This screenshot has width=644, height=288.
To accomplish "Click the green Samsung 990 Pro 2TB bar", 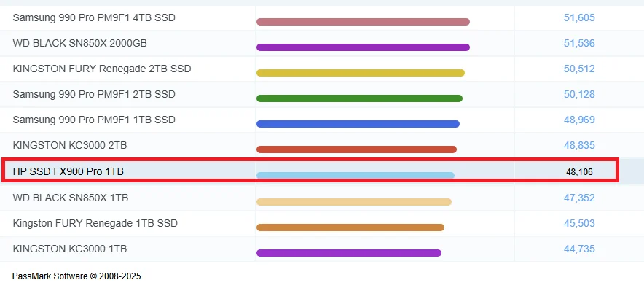I will coord(359,98).
